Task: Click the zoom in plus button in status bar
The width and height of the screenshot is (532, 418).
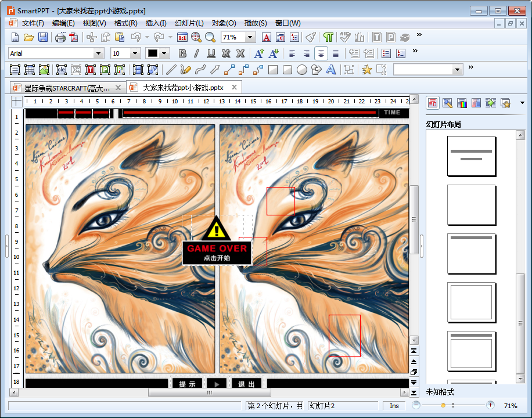Action: [490, 405]
